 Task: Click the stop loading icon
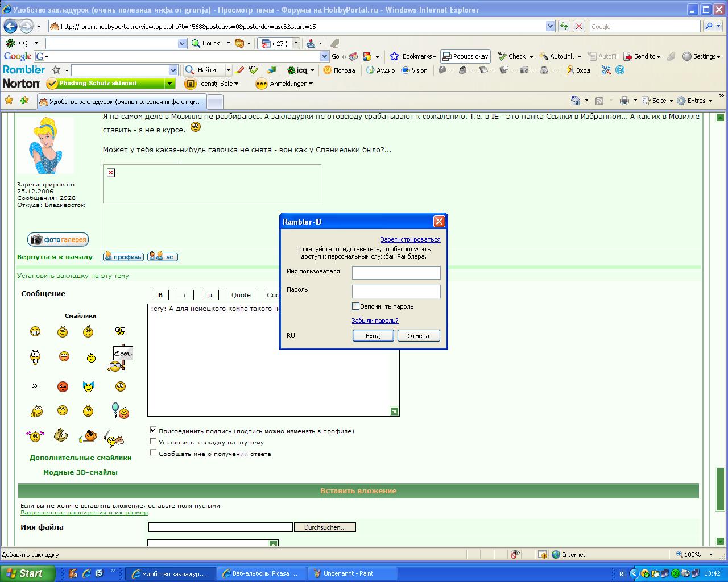[579, 26]
